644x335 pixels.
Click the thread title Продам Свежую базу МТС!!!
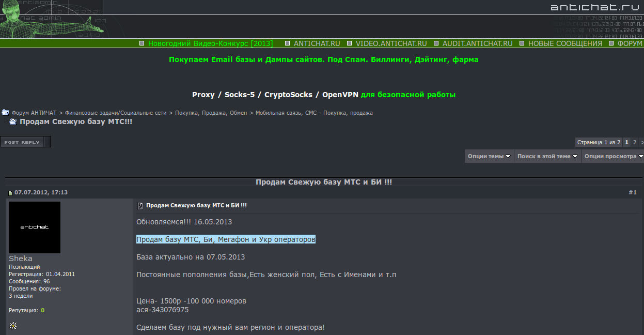(x=76, y=121)
